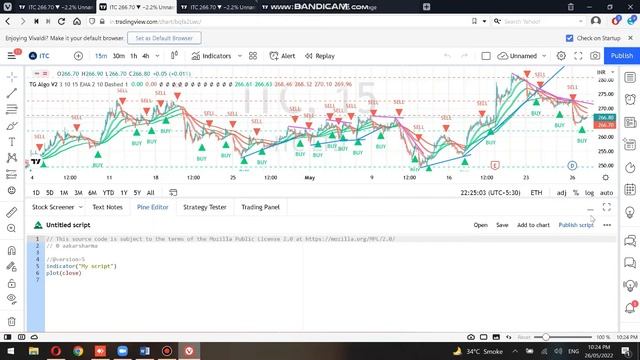The width and height of the screenshot is (640, 360).
Task: Open the data window panel icon
Action: click(x=630, y=144)
